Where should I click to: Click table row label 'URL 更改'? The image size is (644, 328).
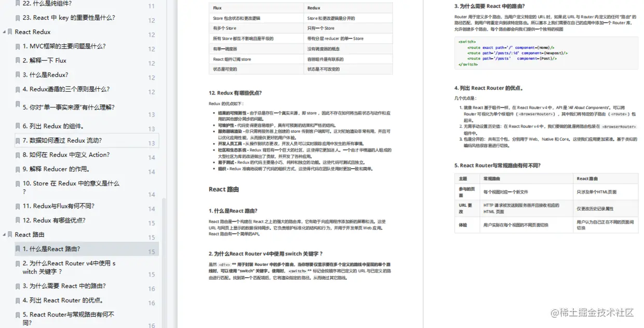(466, 209)
